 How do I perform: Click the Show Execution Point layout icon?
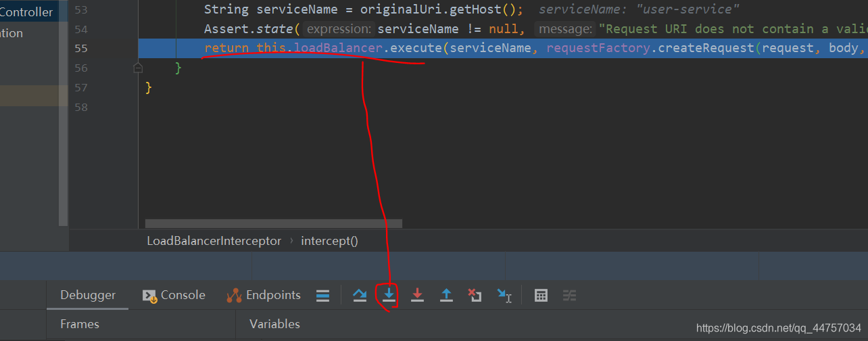point(323,295)
